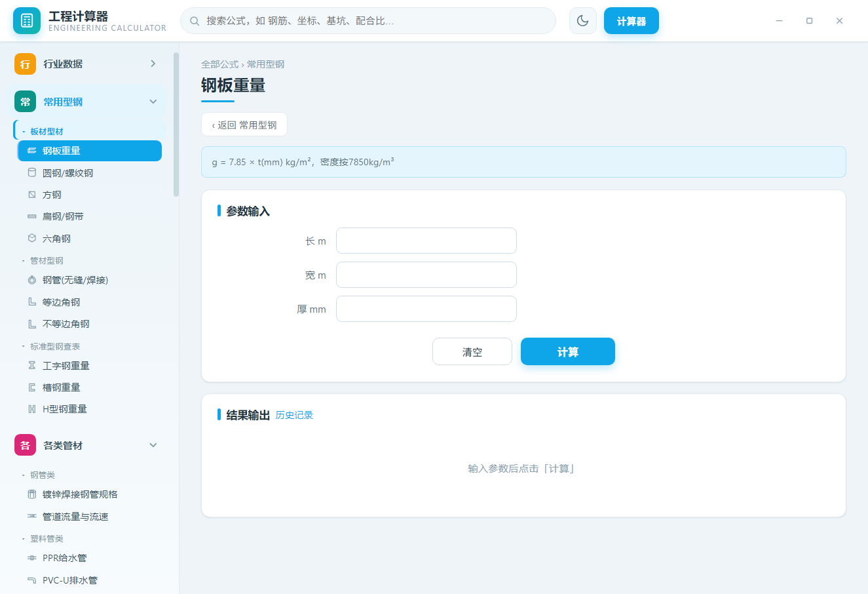Click the search magnifier icon
Image resolution: width=868 pixels, height=594 pixels.
[x=195, y=21]
